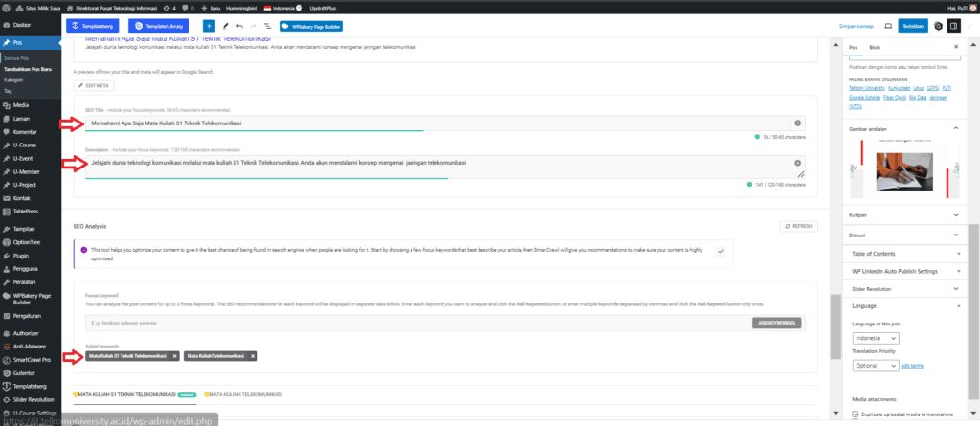
Task: Select the MATA KULIAH TELEKOMUNIKASI analysis tab
Action: click(243, 394)
